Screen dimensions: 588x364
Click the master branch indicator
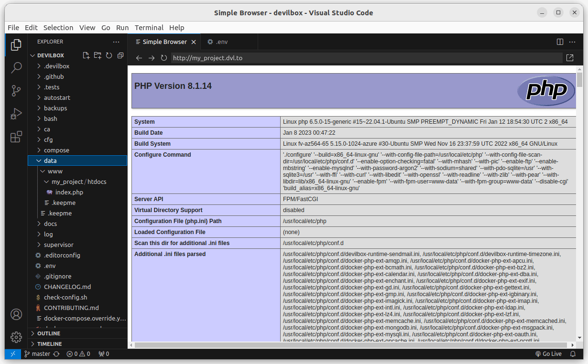coord(37,354)
